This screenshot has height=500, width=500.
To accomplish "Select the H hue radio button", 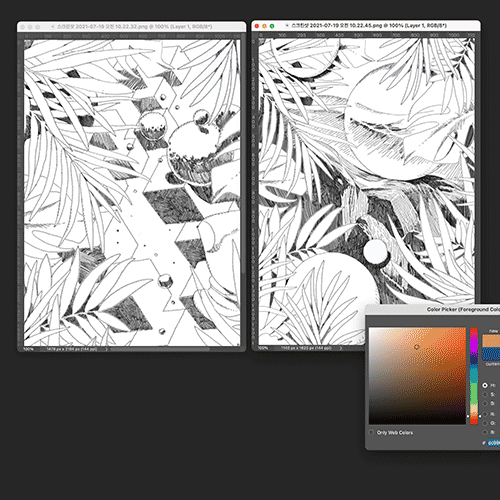I will tap(485, 385).
